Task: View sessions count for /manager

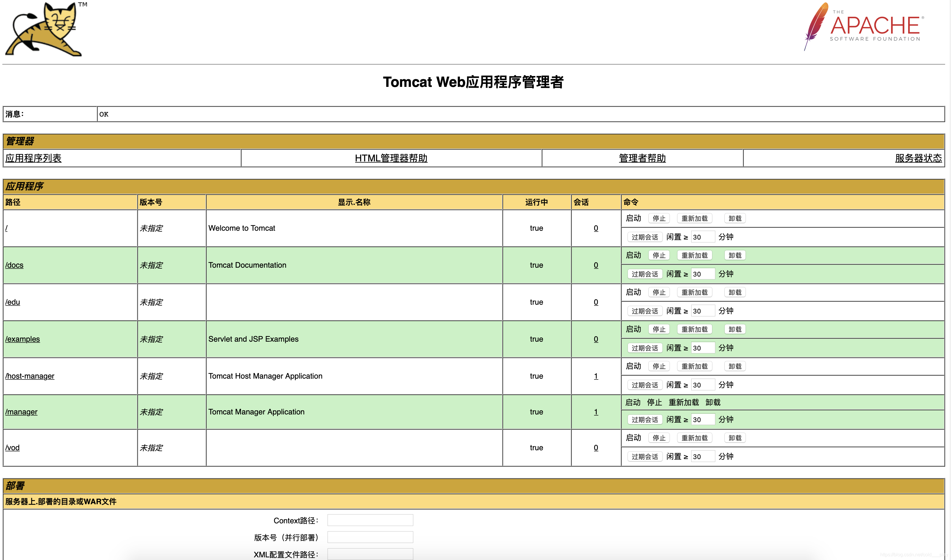Action: (596, 412)
